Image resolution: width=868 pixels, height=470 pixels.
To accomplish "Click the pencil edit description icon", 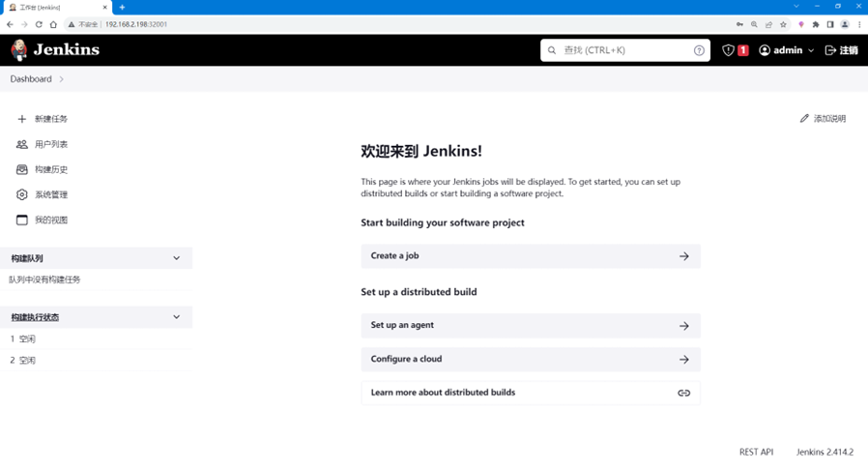I will click(804, 119).
